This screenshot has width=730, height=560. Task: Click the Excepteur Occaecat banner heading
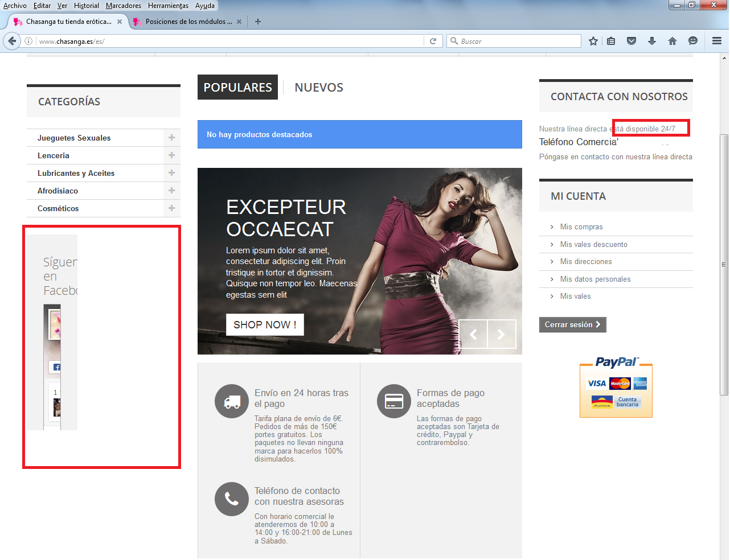click(x=286, y=218)
